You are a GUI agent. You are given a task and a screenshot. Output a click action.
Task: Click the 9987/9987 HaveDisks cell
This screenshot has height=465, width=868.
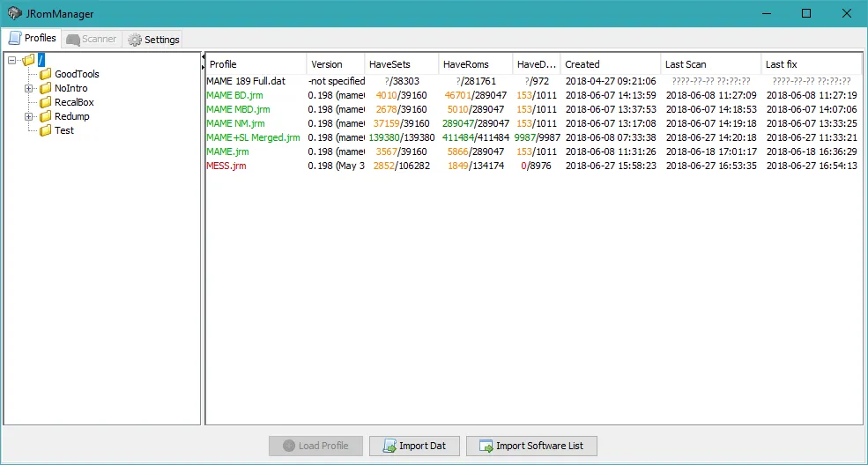(537, 137)
